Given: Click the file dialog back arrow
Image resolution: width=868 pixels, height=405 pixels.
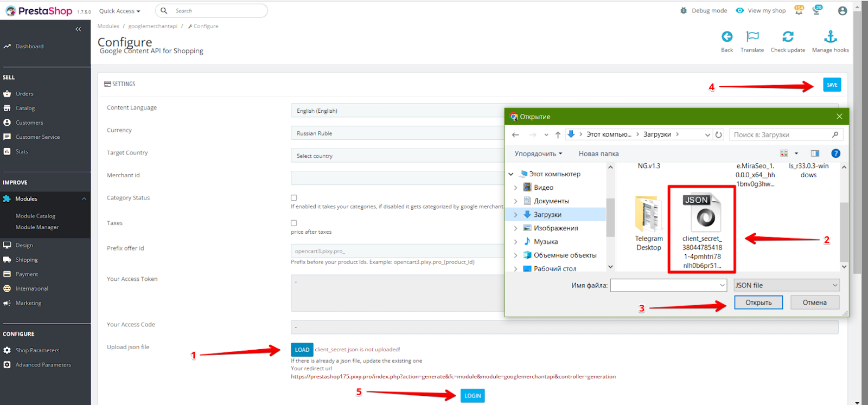Looking at the screenshot, I should pyautogui.click(x=515, y=134).
